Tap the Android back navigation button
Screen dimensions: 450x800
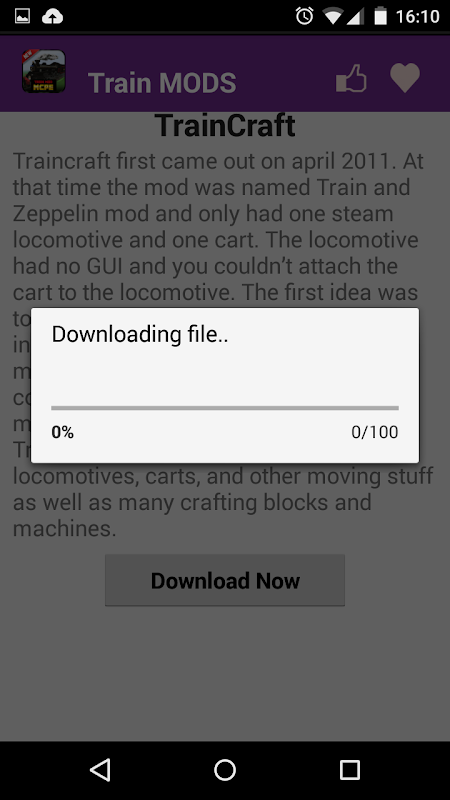click(x=100, y=769)
